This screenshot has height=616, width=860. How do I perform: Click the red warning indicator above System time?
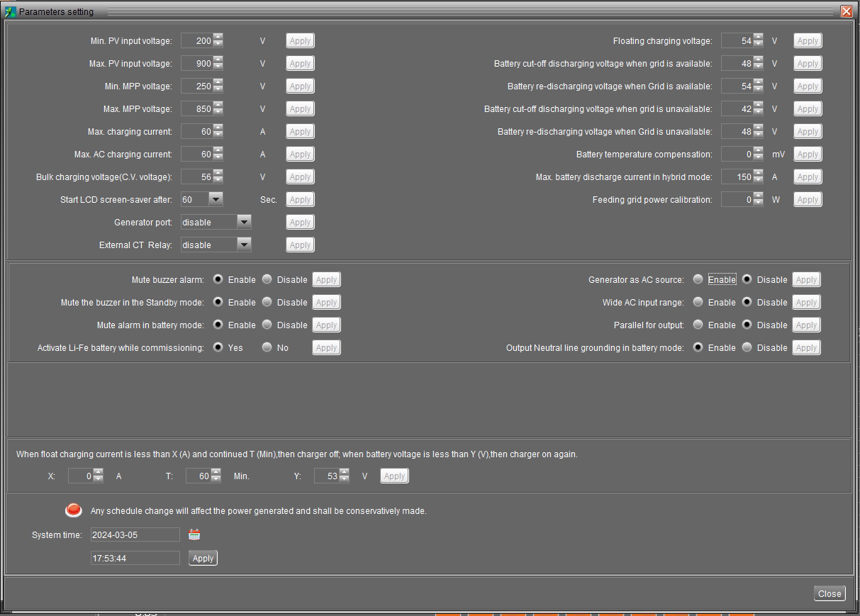tap(74, 510)
